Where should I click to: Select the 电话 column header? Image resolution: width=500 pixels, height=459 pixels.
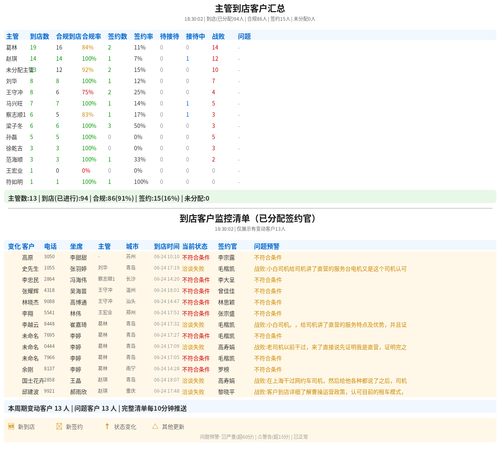50,246
